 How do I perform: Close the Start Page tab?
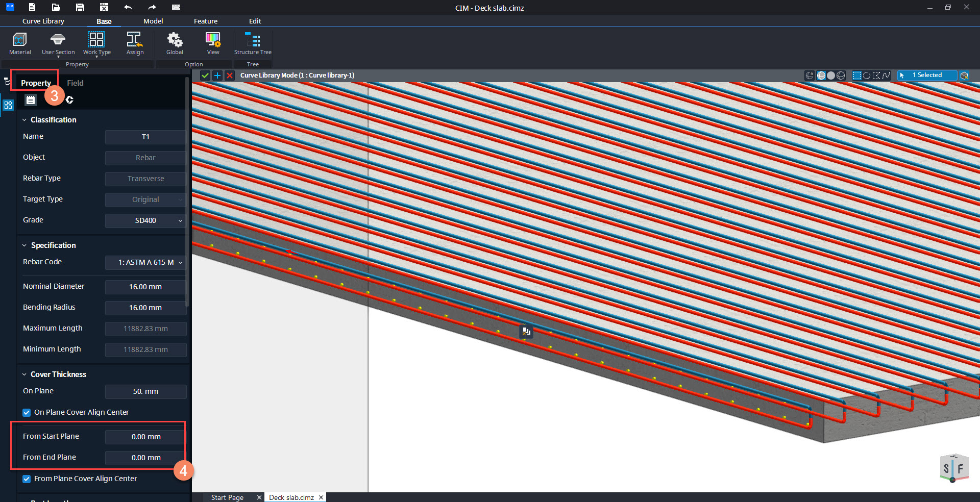tap(259, 497)
